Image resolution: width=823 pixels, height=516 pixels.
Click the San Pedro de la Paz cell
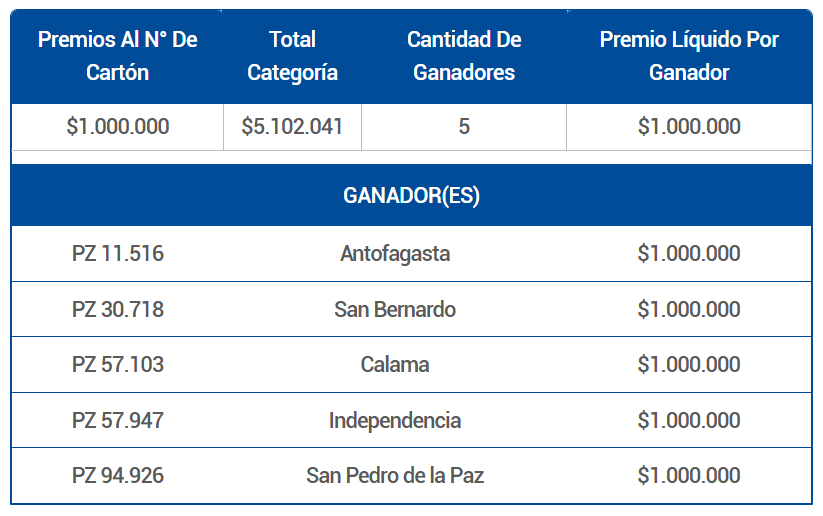(x=395, y=476)
